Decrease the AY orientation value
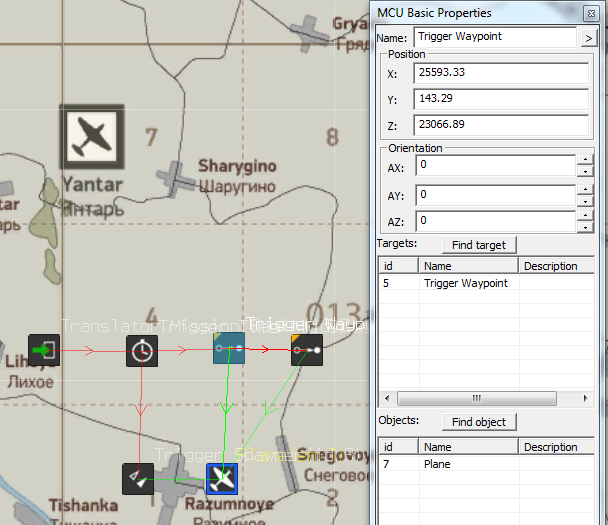This screenshot has height=525, width=608. (x=586, y=201)
